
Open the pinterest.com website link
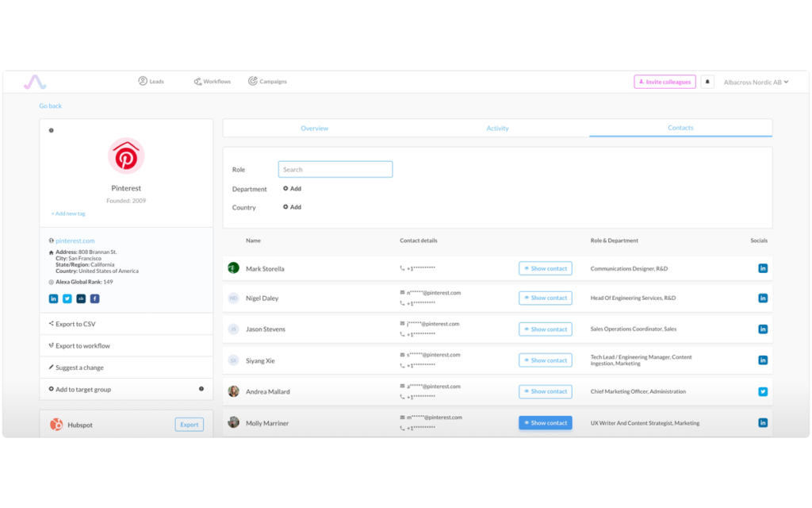pyautogui.click(x=75, y=241)
